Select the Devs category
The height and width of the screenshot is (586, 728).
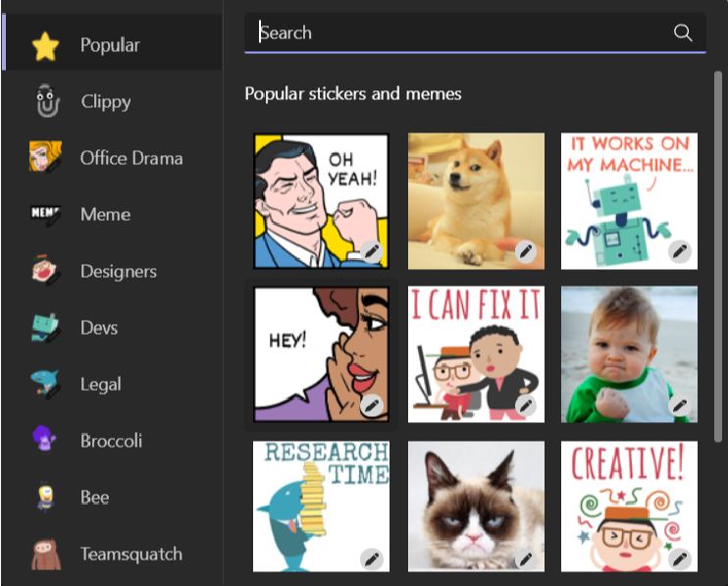(x=113, y=328)
